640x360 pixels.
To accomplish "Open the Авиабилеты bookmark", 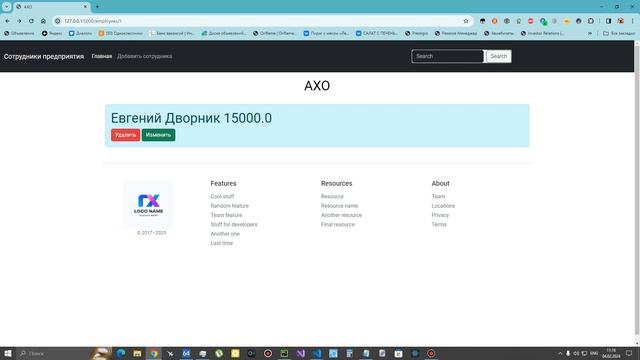I will (499, 33).
